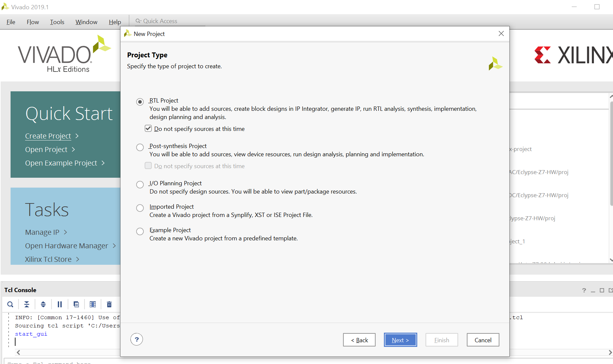Image resolution: width=613 pixels, height=364 pixels.
Task: Click the Tcl Console panel help icon
Action: click(x=584, y=290)
